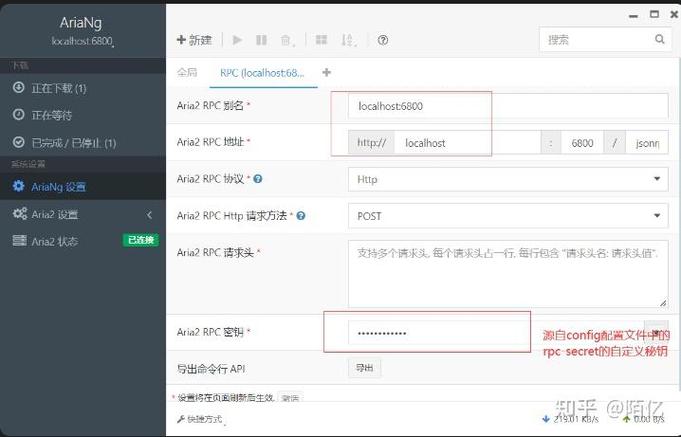
Task: Expand Aria2 设置 sidebar submenu
Action: (x=83, y=214)
